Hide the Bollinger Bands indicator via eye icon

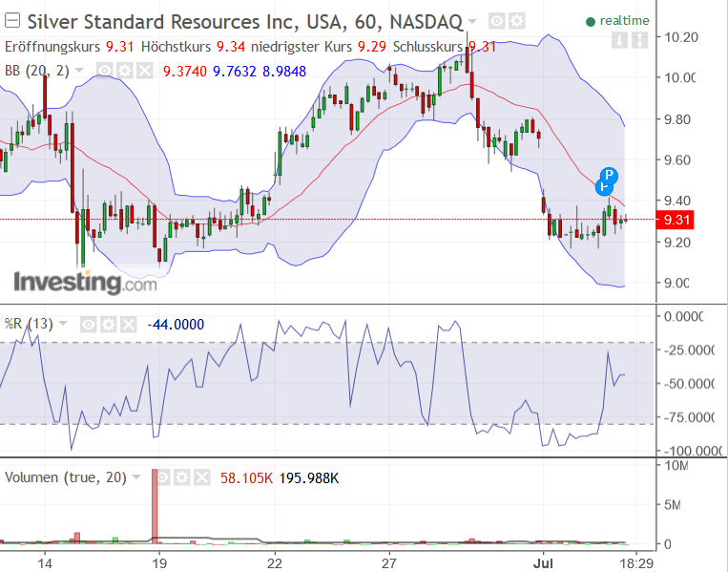[105, 71]
